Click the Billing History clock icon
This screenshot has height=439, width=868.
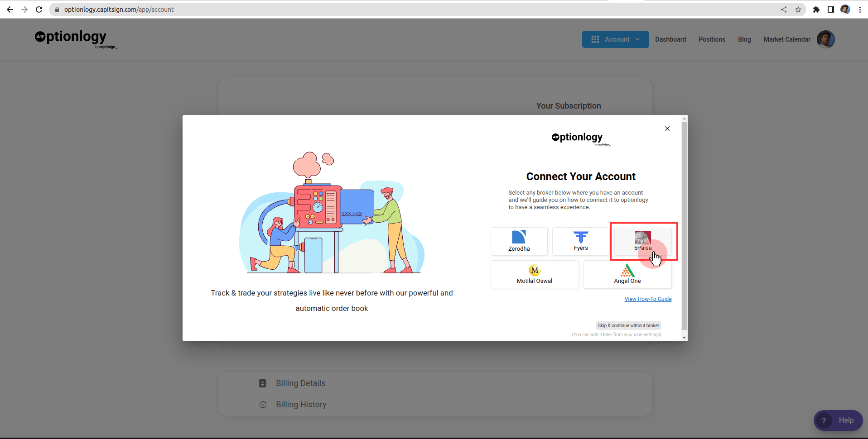point(263,405)
